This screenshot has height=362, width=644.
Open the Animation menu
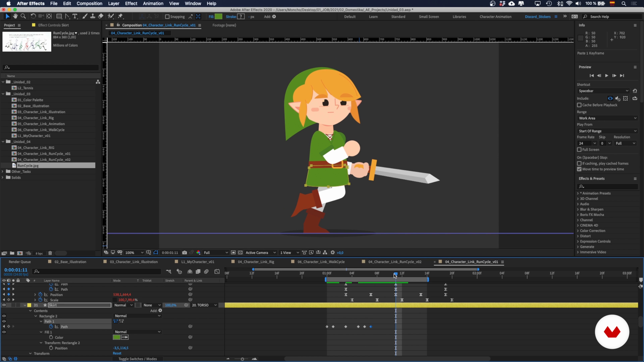coord(153,4)
